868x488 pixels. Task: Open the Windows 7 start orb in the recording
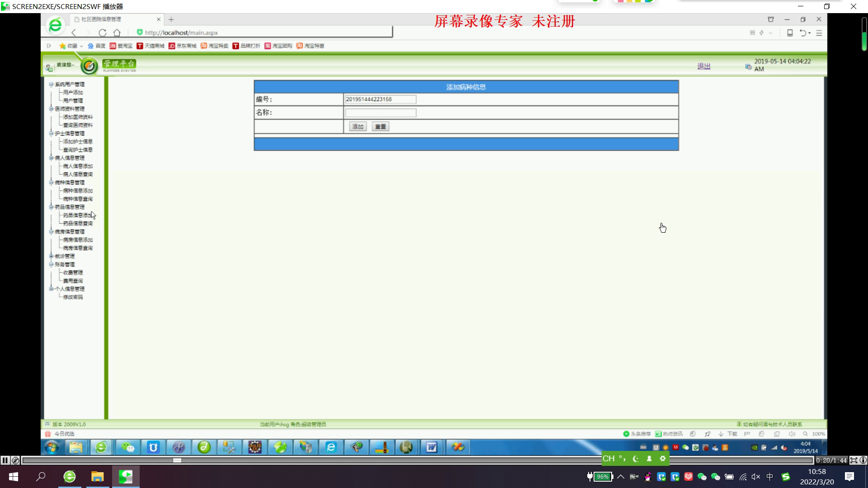[52, 447]
